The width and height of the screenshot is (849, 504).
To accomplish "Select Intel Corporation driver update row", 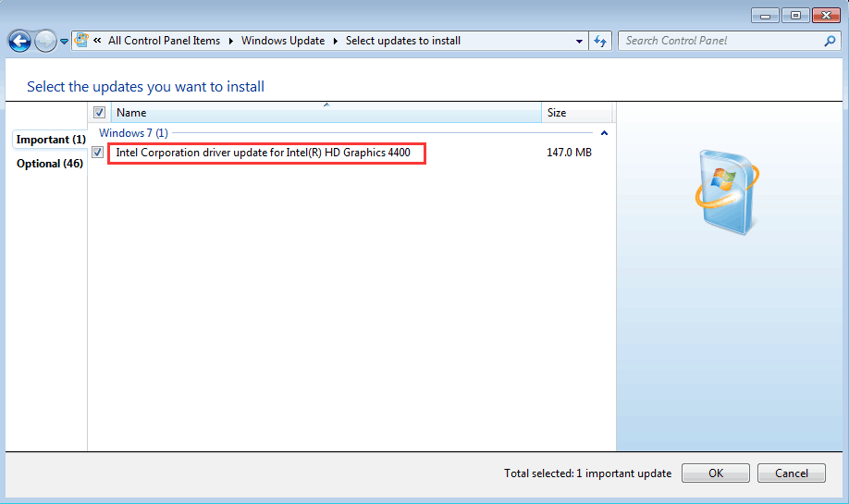I will pyautogui.click(x=264, y=153).
